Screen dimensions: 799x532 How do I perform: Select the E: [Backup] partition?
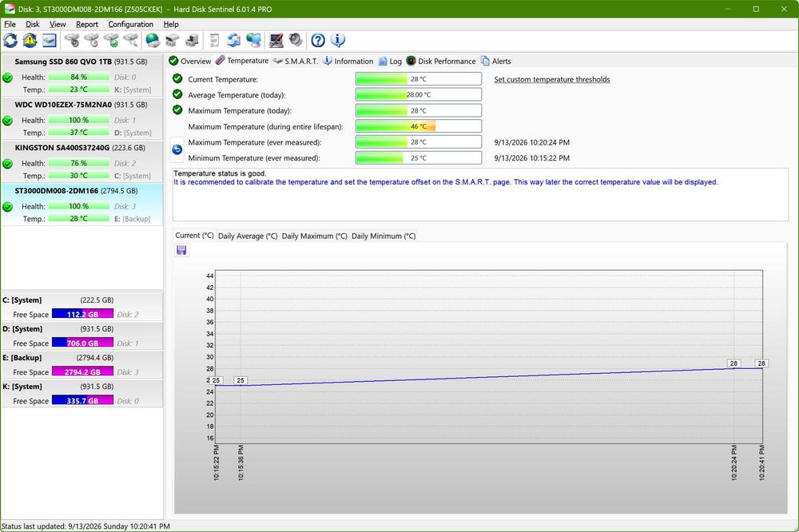(x=81, y=364)
